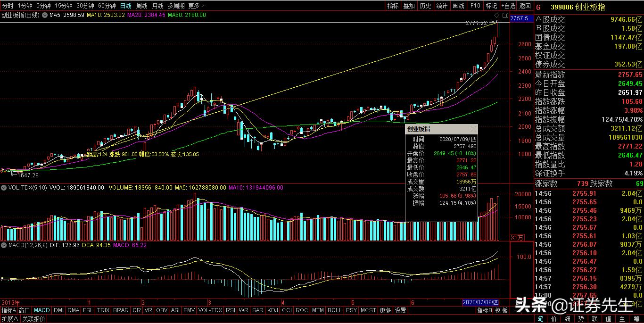Select the KDJ indicator tab
The image size is (644, 324).
[272, 310]
